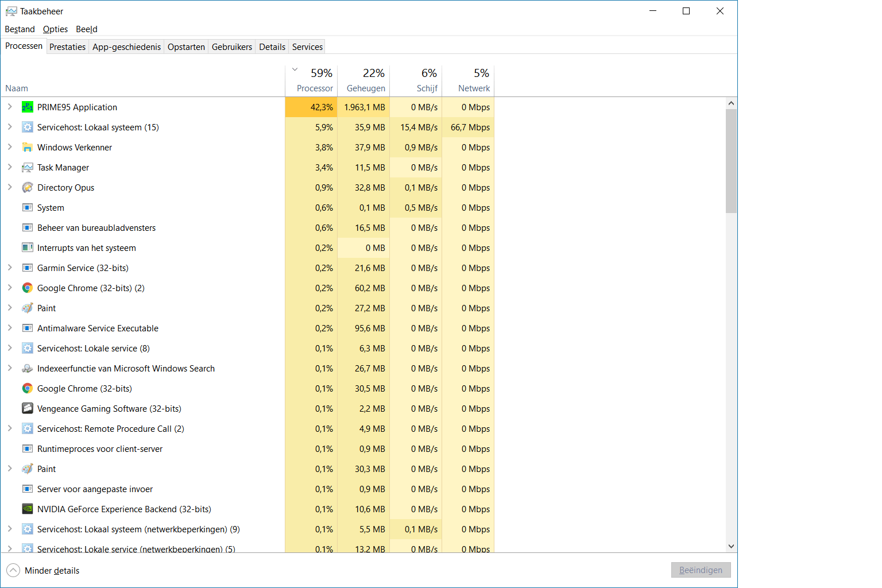Click the "1.963,1 MB" memory value
The height and width of the screenshot is (588, 882).
(365, 107)
